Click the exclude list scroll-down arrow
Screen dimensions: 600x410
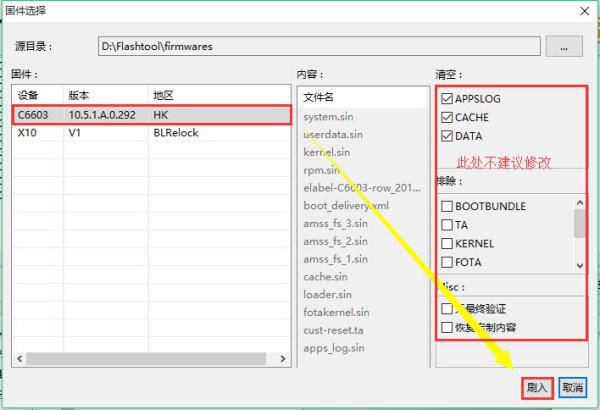579,265
